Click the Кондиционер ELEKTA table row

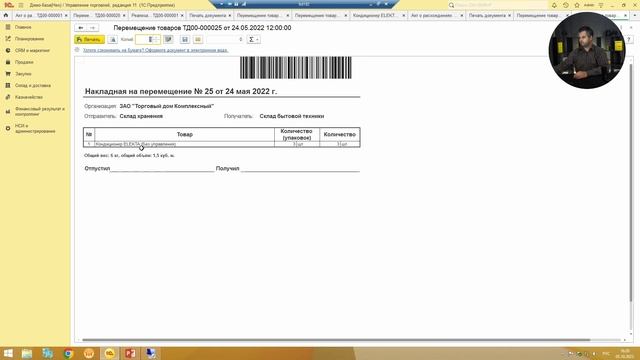(x=222, y=144)
